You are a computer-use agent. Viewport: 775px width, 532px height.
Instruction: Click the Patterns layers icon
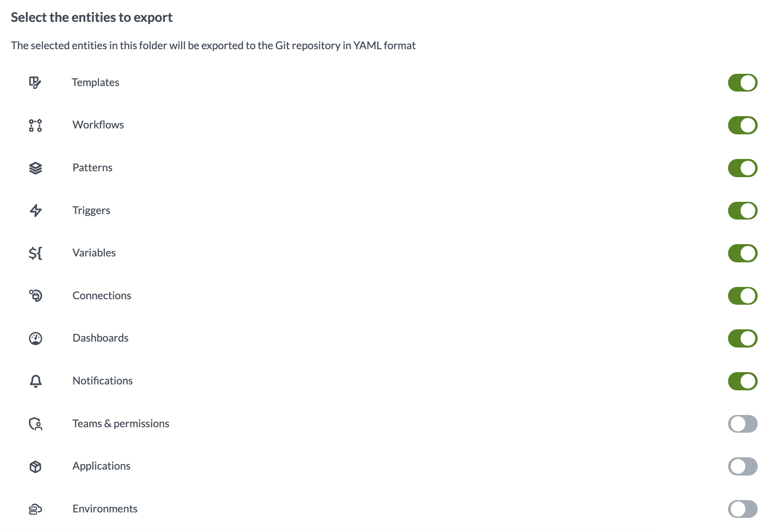point(35,168)
